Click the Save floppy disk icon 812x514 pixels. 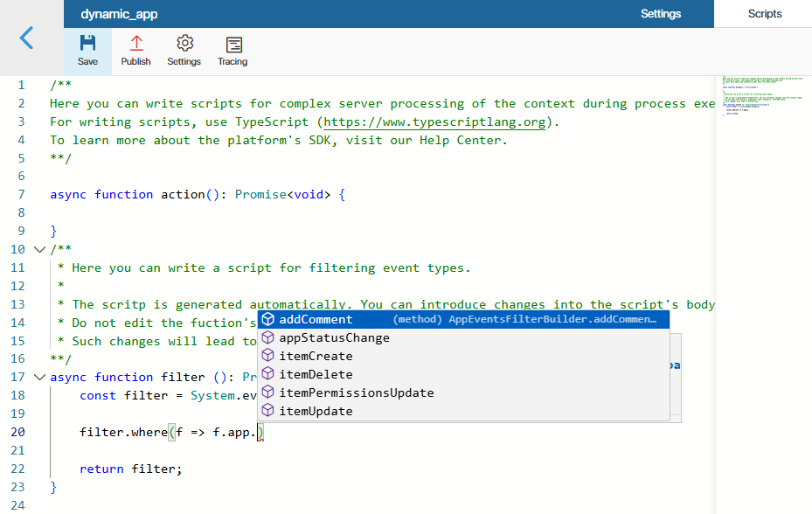coord(87,44)
